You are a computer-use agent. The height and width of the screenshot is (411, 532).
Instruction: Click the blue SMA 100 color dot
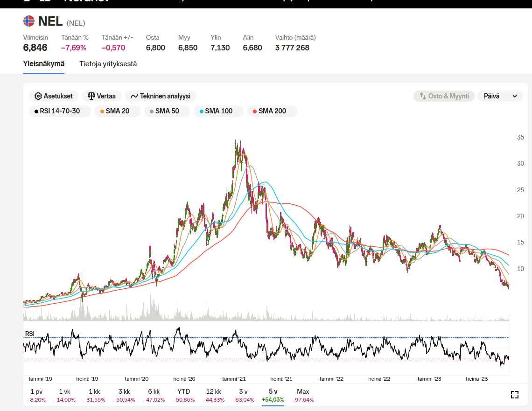(202, 111)
